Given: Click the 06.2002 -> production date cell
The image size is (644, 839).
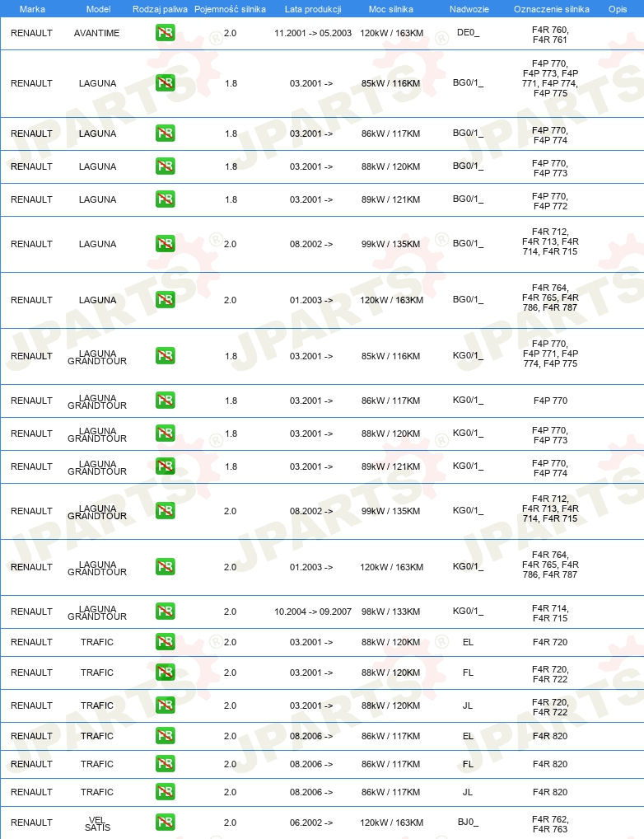Looking at the screenshot, I should 311,823.
